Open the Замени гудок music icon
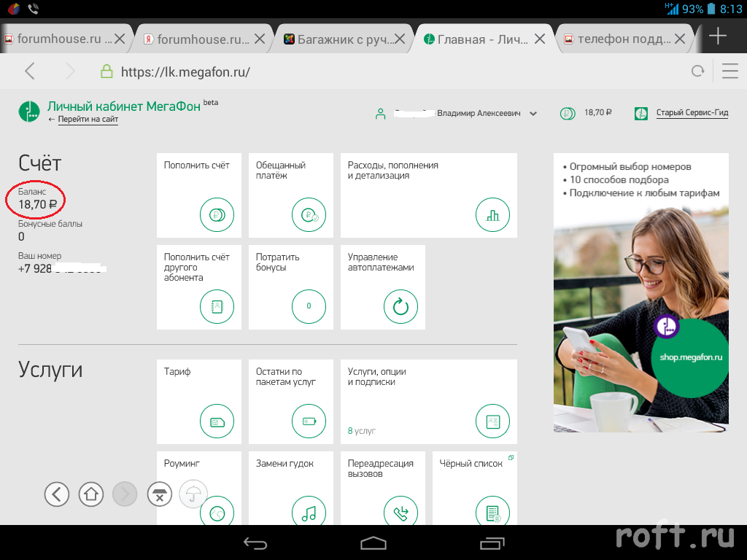 coord(309,513)
